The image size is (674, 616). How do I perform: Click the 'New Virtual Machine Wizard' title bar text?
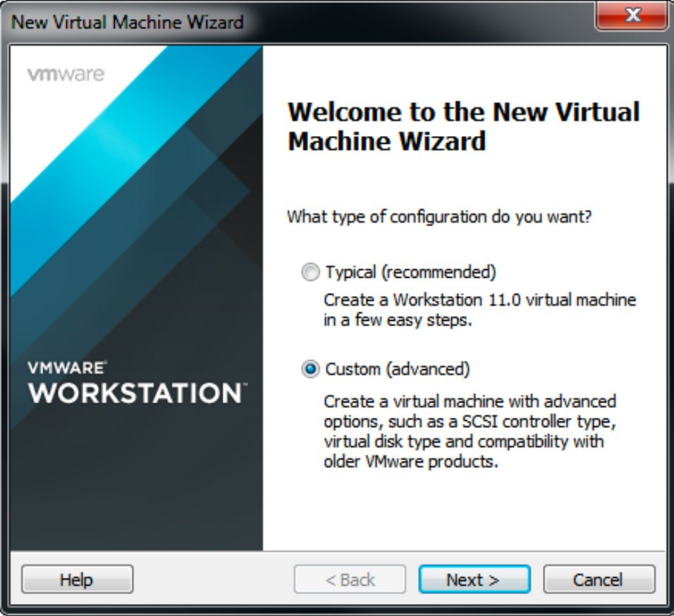127,23
